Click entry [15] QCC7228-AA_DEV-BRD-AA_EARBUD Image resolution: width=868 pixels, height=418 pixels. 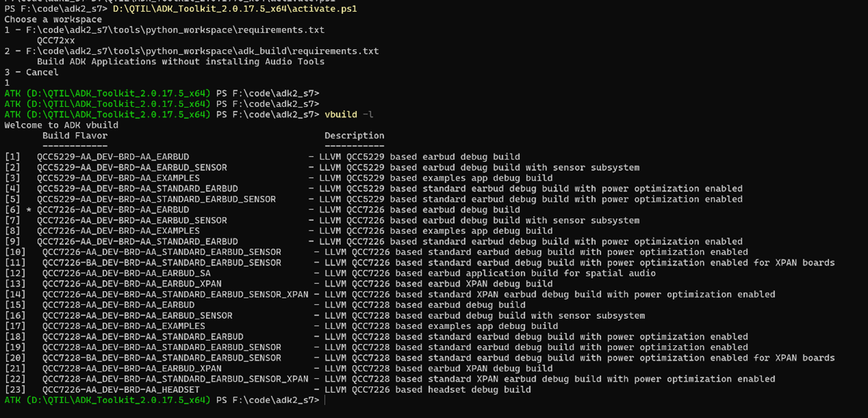(118, 305)
